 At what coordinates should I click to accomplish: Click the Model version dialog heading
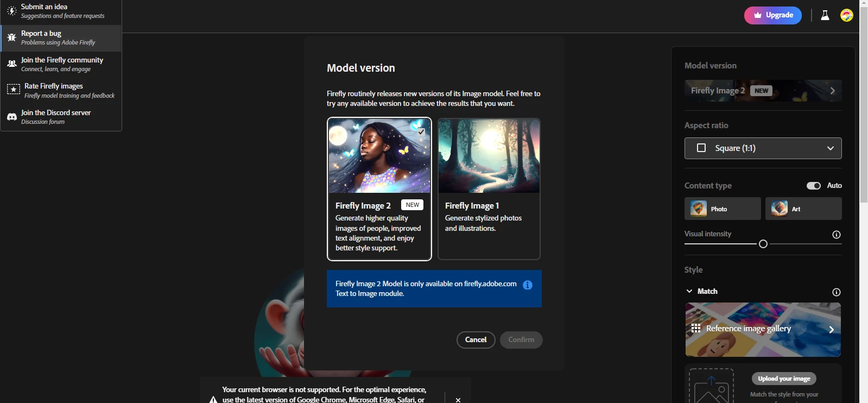[x=361, y=68]
